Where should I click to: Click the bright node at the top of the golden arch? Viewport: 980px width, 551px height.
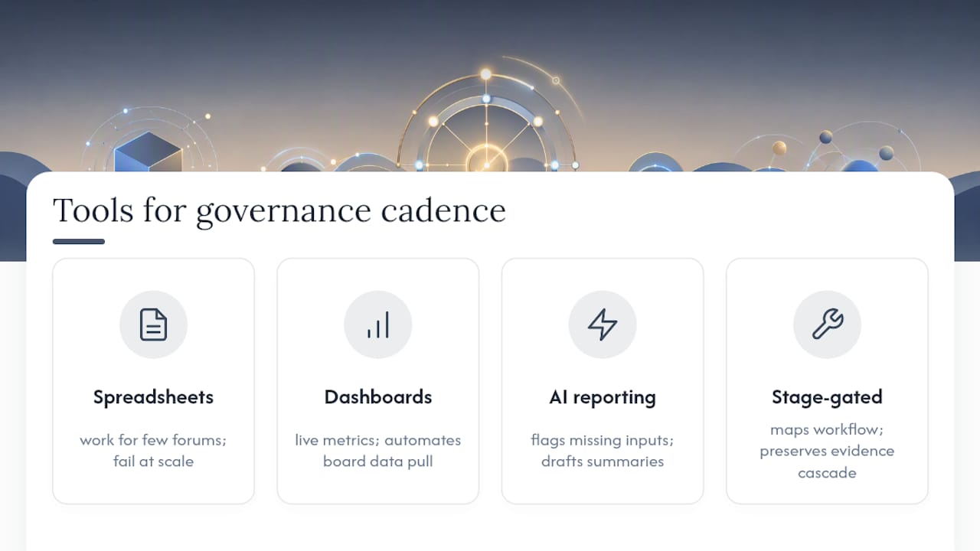(485, 74)
